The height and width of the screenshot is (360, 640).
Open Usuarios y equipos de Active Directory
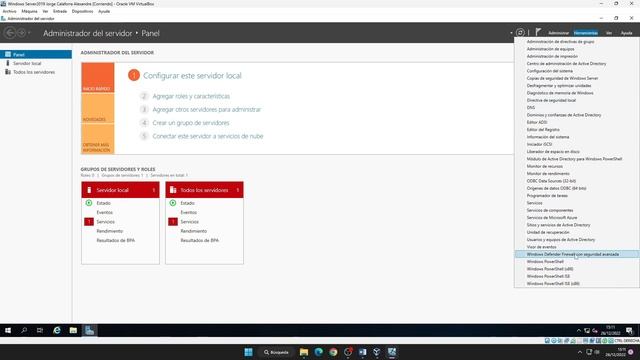tap(560, 240)
